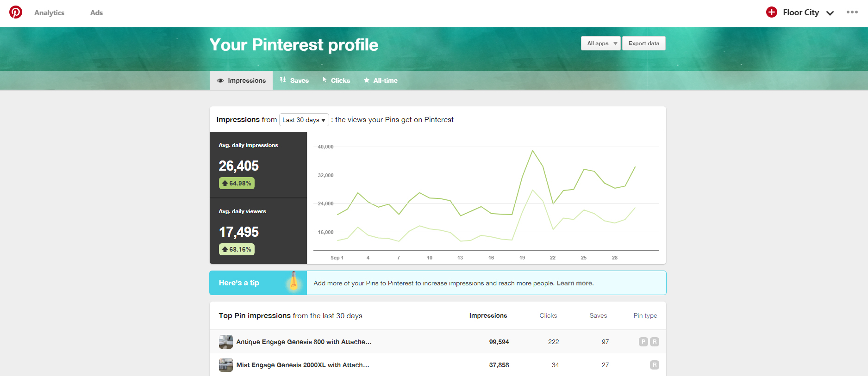The width and height of the screenshot is (868, 376).
Task: Select the Impressions tab
Action: click(x=241, y=80)
